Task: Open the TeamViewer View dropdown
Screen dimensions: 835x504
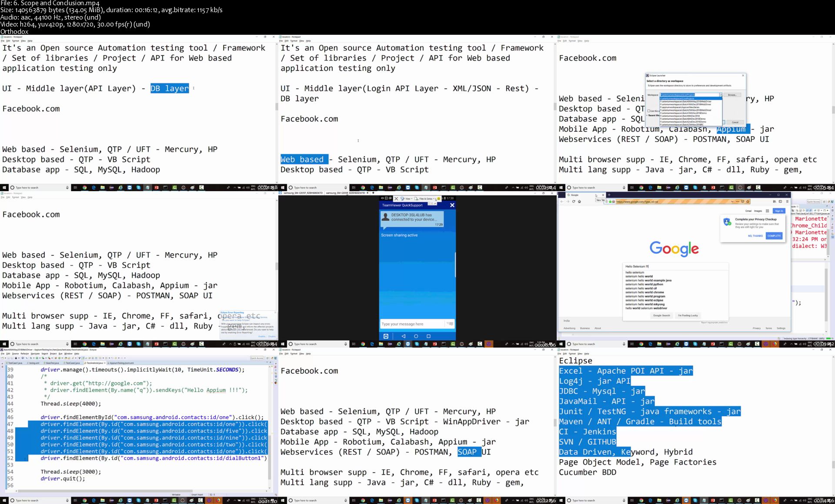Action: (x=407, y=199)
